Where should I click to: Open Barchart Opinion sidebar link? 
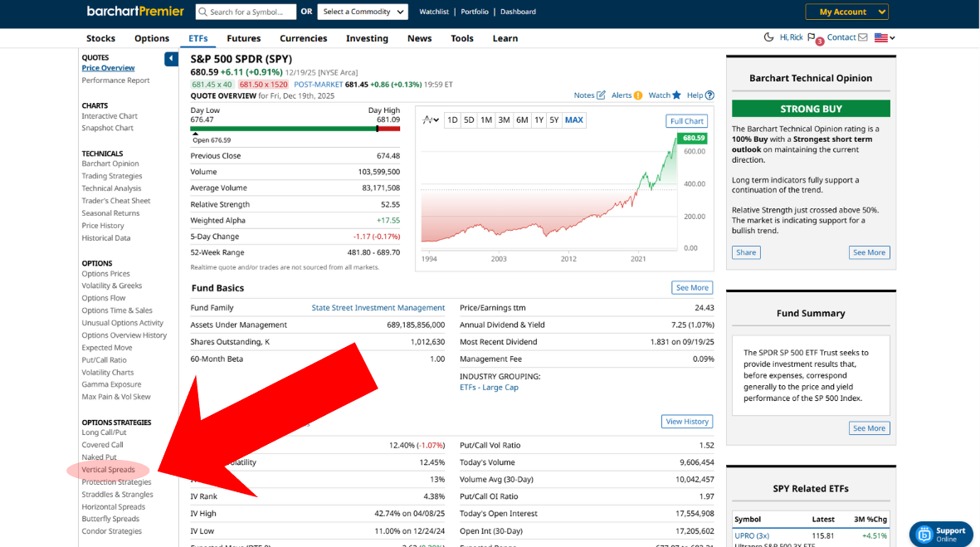pyautogui.click(x=110, y=164)
